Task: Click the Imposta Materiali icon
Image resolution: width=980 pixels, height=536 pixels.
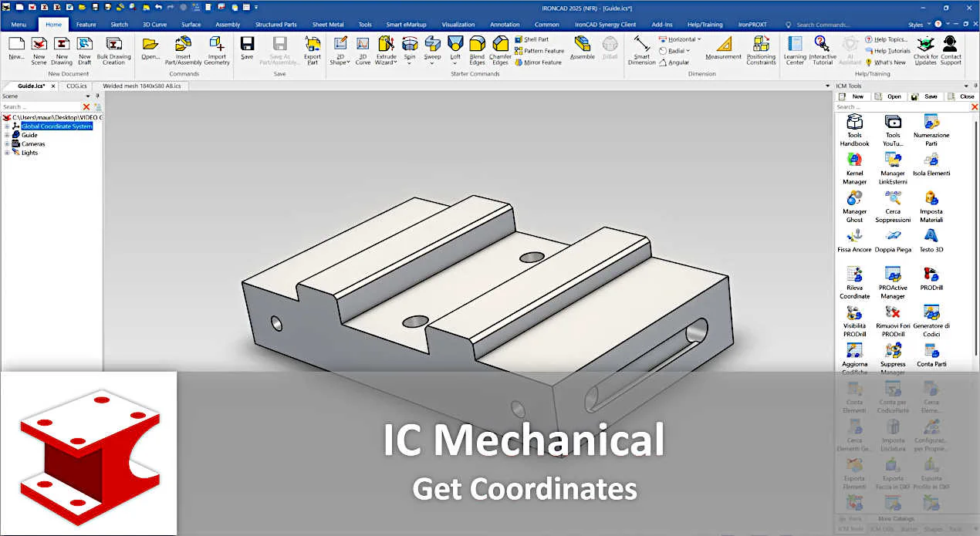Action: point(931,198)
